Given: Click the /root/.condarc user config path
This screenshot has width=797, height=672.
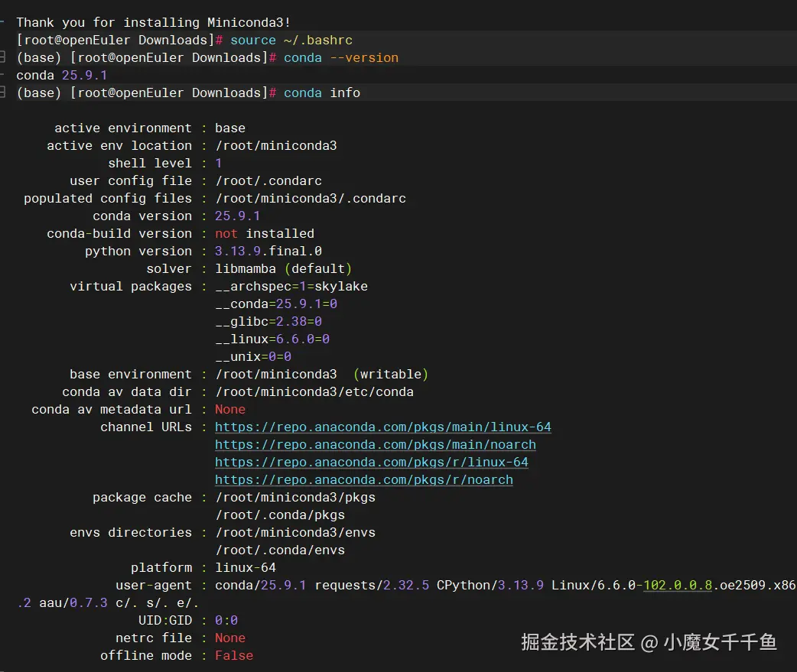Looking at the screenshot, I should tap(268, 180).
